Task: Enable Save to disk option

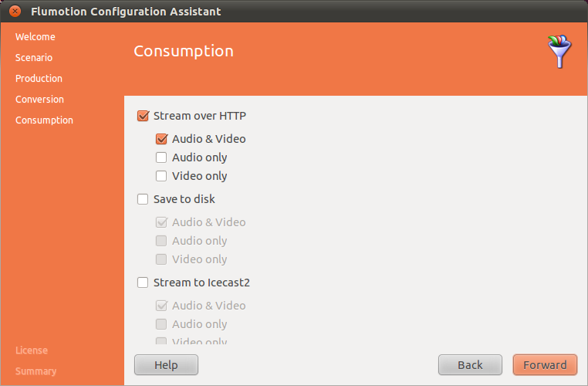Action: pos(143,200)
